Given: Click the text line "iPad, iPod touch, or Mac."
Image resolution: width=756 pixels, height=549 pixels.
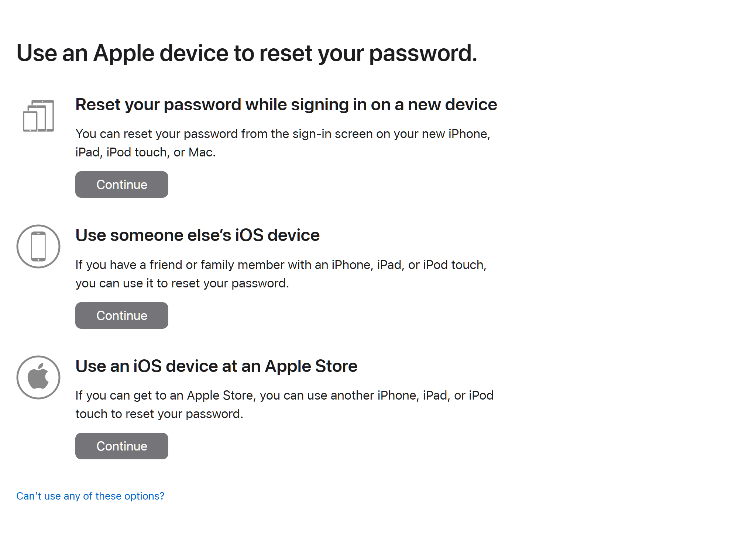Looking at the screenshot, I should tap(145, 152).
